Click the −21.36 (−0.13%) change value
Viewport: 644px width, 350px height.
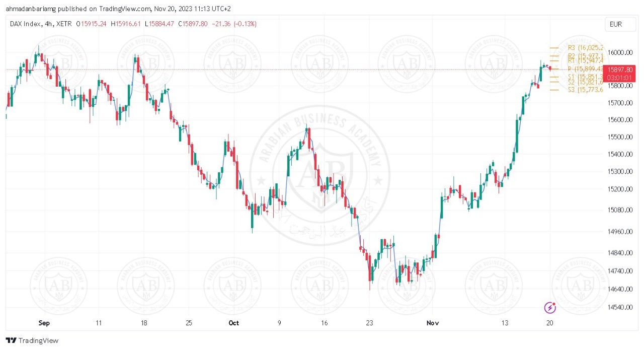point(234,24)
